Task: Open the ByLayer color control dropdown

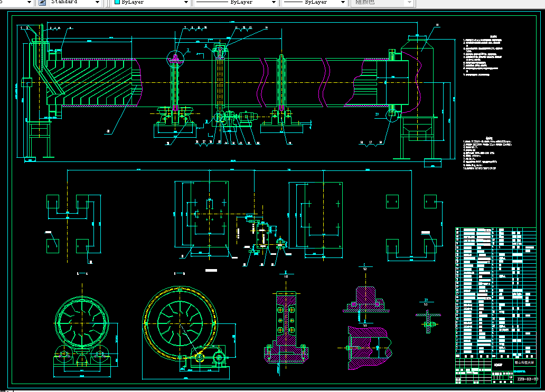Action: coord(151,3)
